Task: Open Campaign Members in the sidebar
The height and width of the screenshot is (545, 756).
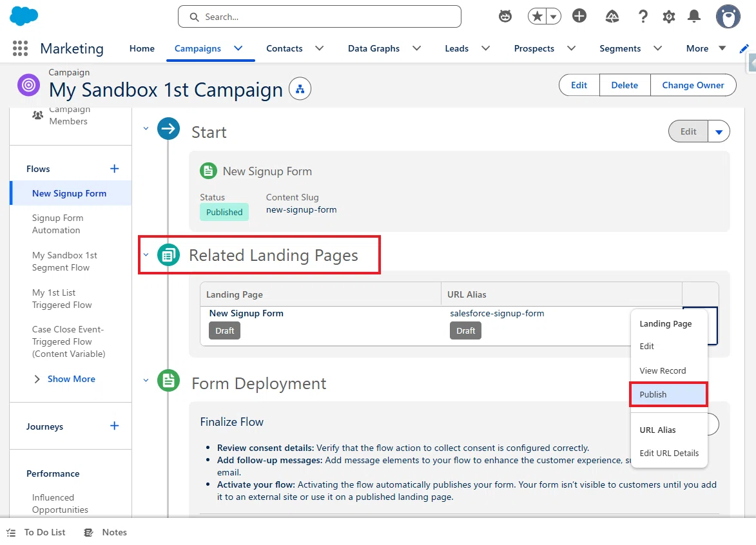Action: (70, 116)
